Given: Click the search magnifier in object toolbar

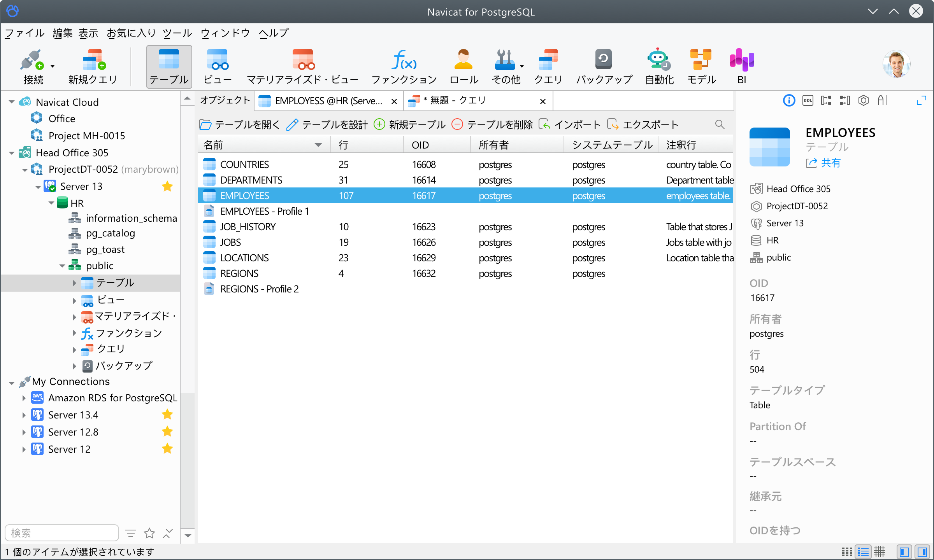Looking at the screenshot, I should (720, 124).
